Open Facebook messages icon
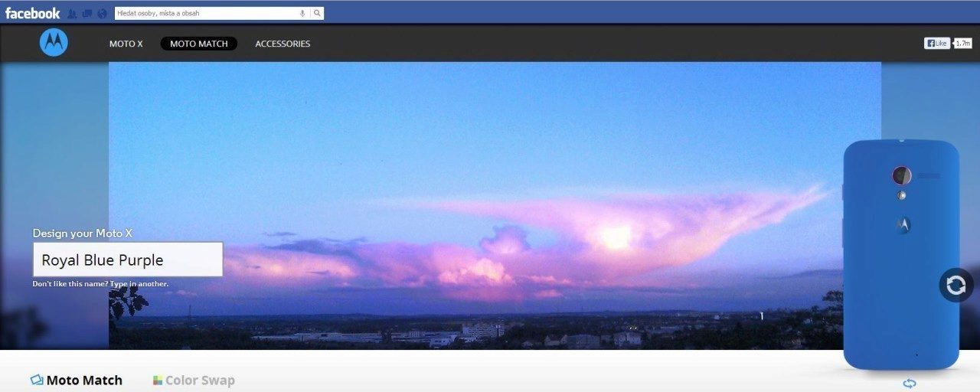This screenshot has width=980, height=392. (x=87, y=13)
